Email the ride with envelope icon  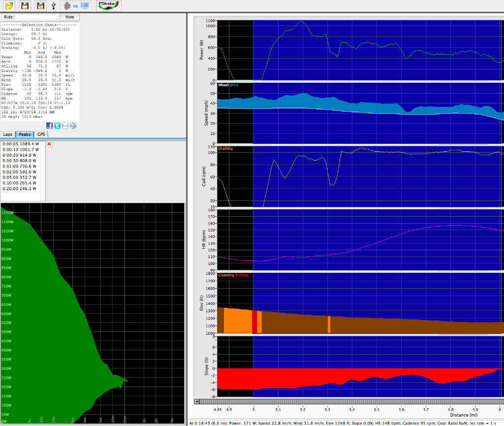(65, 126)
